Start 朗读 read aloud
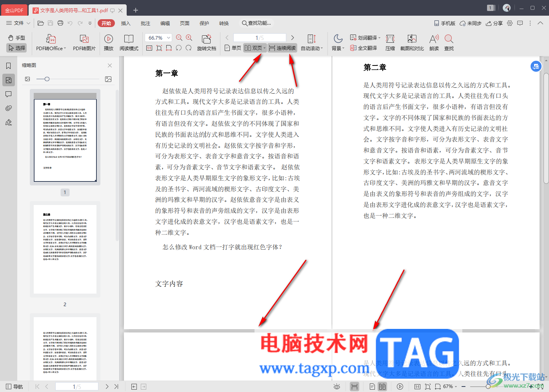Viewport: 549px width, 392px height. click(434, 43)
